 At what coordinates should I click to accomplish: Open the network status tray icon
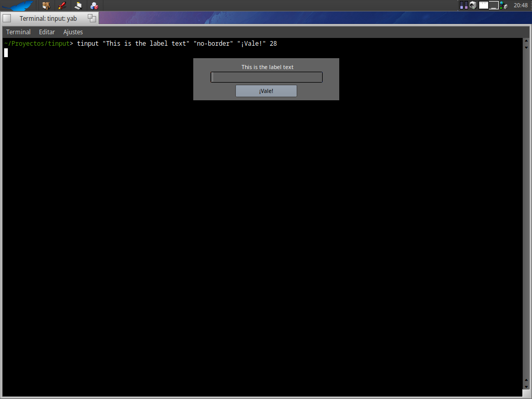pos(503,5)
